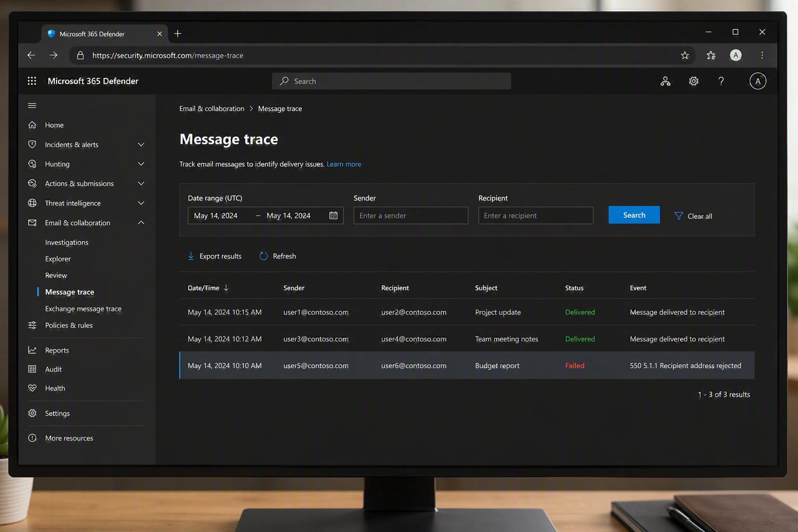The width and height of the screenshot is (798, 532).
Task: Click the Settings gear in sidebar
Action: coord(32,413)
